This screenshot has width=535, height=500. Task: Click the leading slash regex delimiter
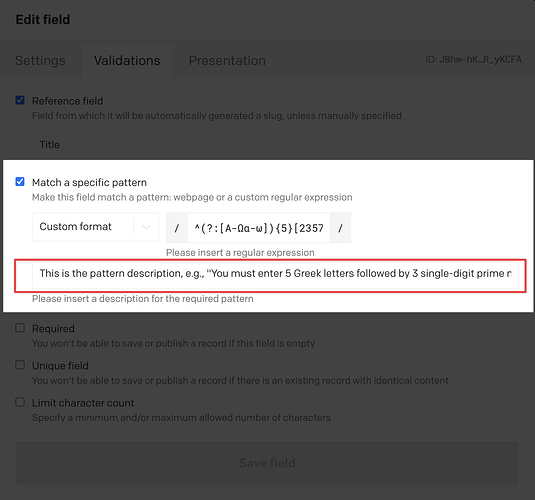pos(176,228)
